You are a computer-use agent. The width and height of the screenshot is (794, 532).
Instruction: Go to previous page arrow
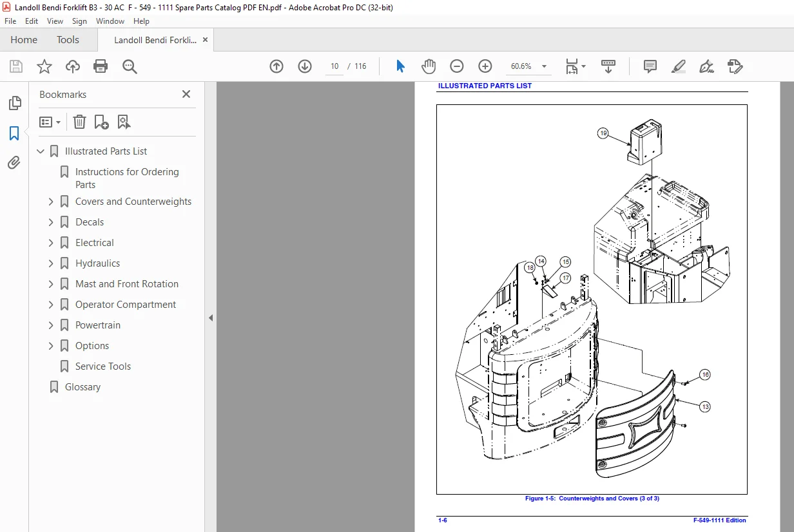pos(276,66)
